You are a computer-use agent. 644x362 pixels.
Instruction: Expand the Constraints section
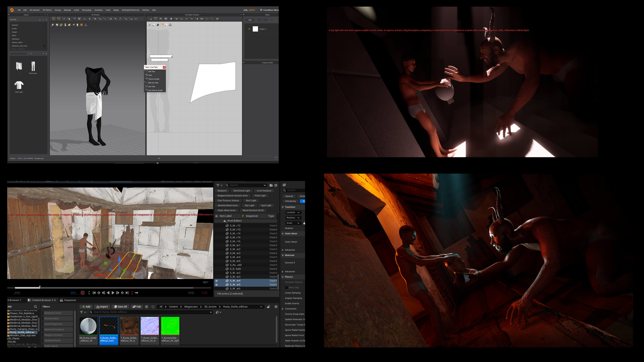click(283, 309)
